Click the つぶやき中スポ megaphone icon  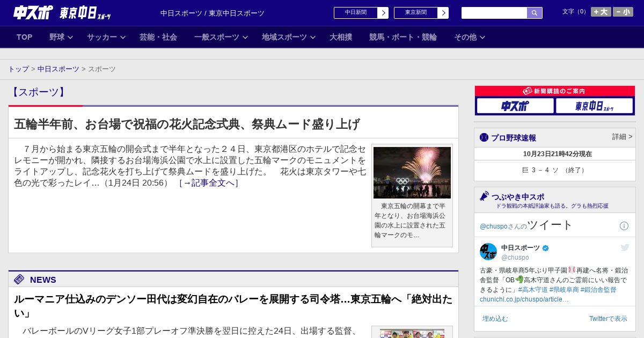point(484,196)
